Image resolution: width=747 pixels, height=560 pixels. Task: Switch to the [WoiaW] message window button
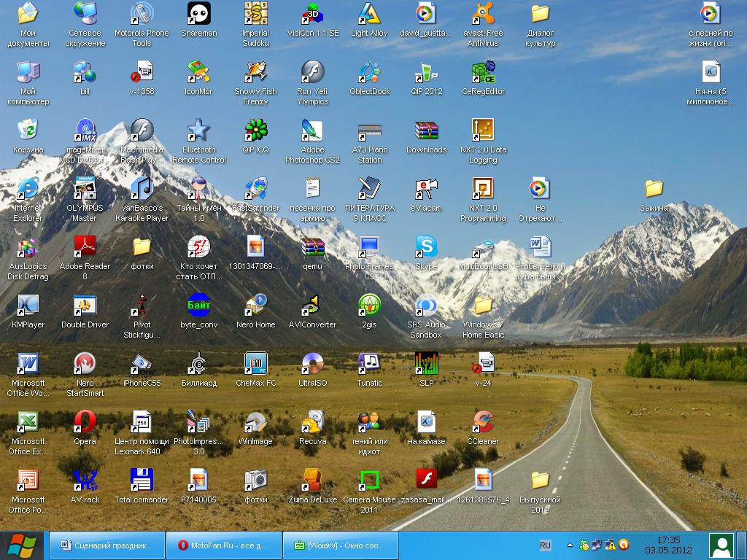341,545
